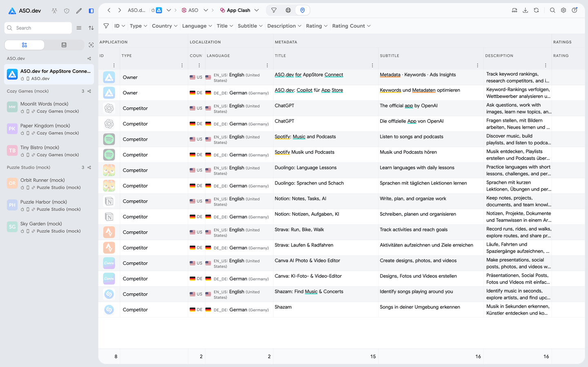This screenshot has height=367, width=588.
Task: Click the share icon beside Cozy Games (mock)
Action: point(89,91)
